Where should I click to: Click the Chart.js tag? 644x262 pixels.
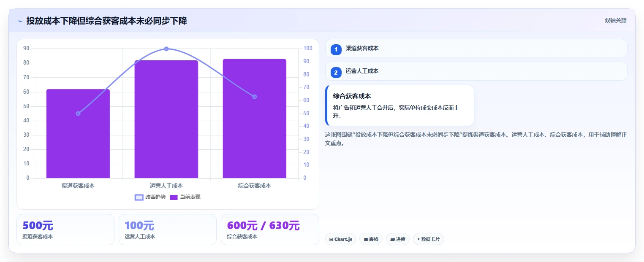coord(340,239)
